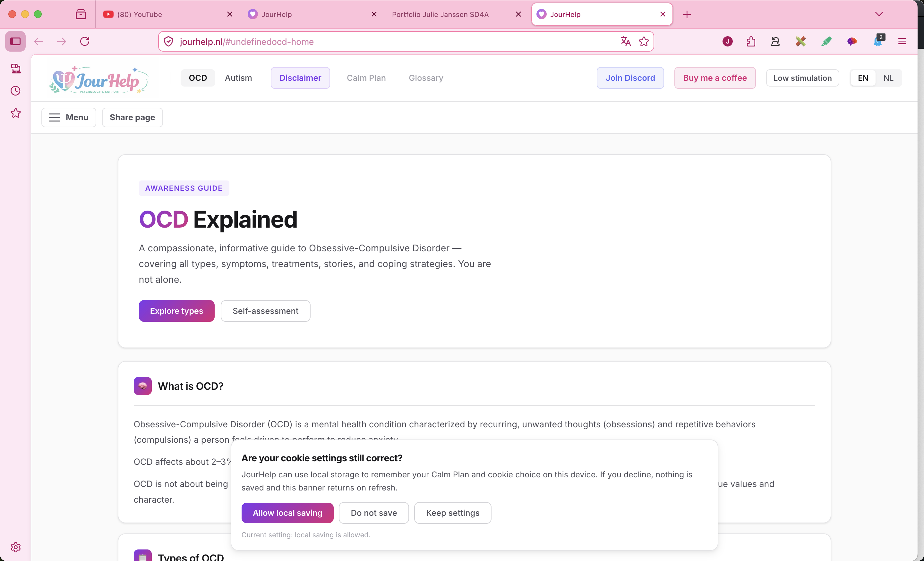This screenshot has width=924, height=561.
Task: Open sidebar settings gear icon
Action: (15, 547)
